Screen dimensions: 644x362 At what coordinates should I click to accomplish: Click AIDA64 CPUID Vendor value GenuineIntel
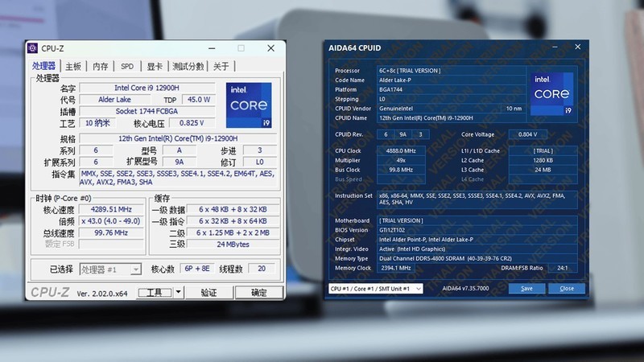click(x=439, y=109)
